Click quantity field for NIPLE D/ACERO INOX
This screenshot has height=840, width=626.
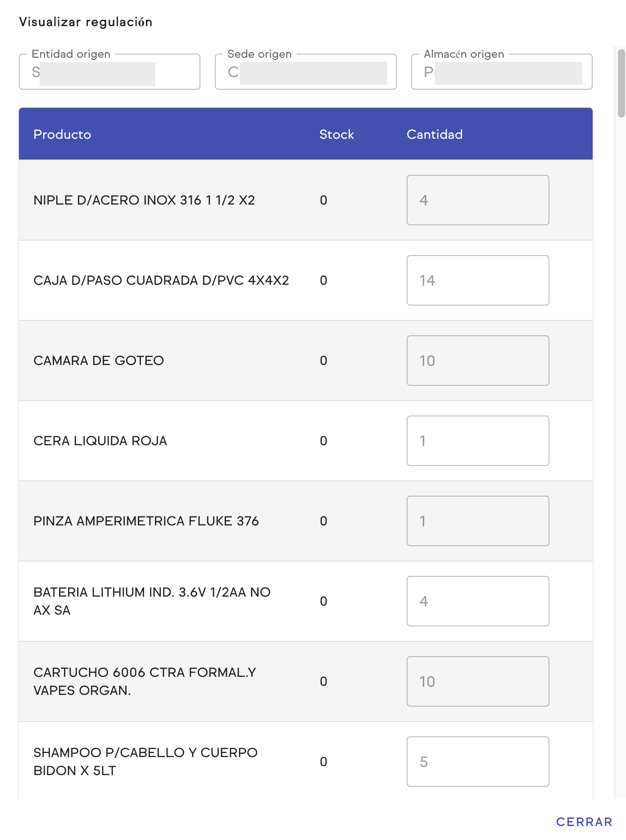tap(477, 200)
